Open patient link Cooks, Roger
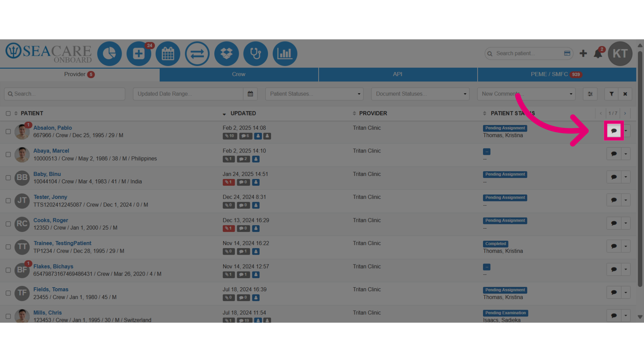Image resolution: width=644 pixels, height=362 pixels. (51, 220)
